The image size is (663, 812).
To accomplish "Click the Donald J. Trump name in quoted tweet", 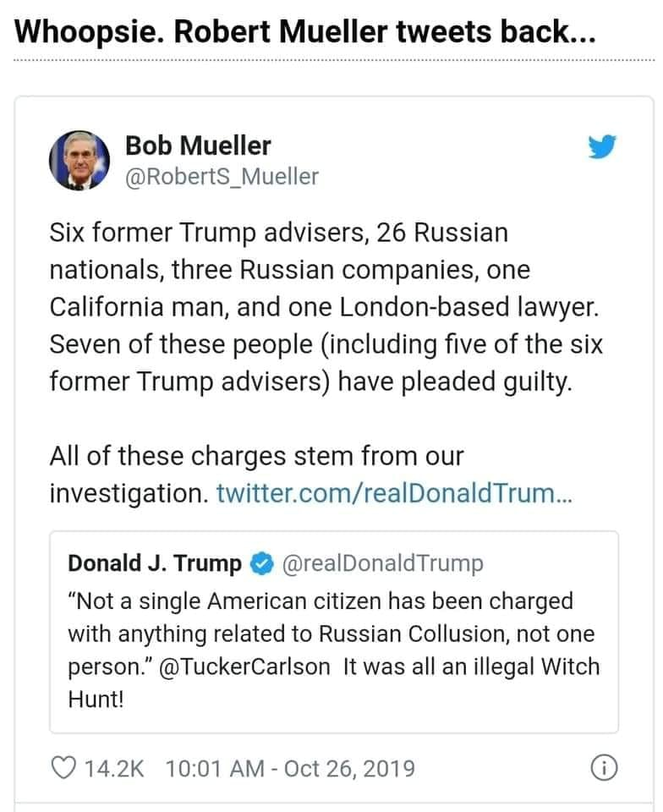I will point(154,562).
